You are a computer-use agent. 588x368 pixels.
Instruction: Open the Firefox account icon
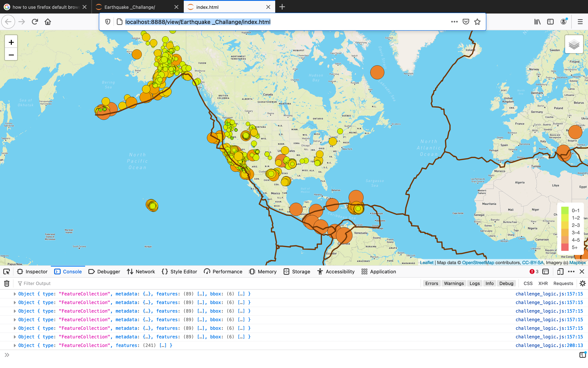563,22
